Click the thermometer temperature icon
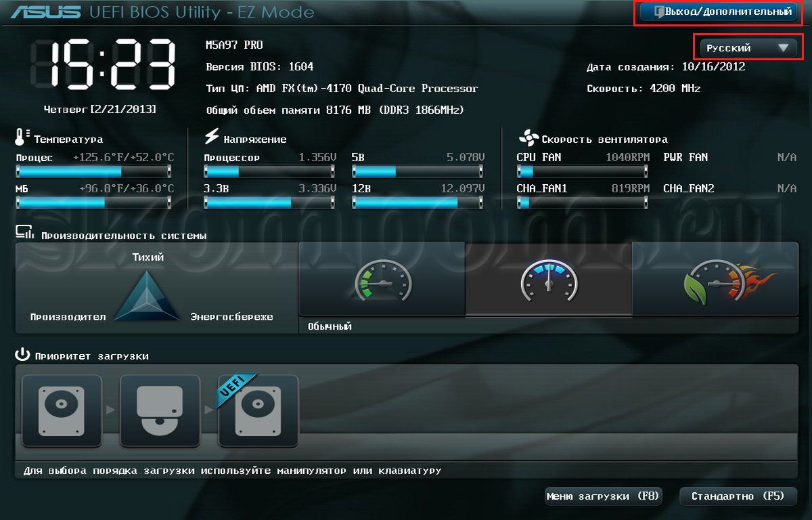This screenshot has height=520, width=812. coord(20,138)
